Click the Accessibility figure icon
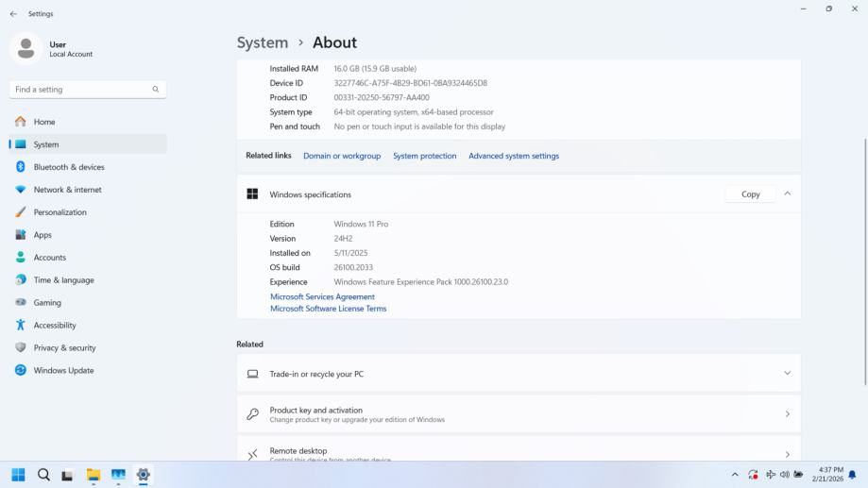 [21, 326]
